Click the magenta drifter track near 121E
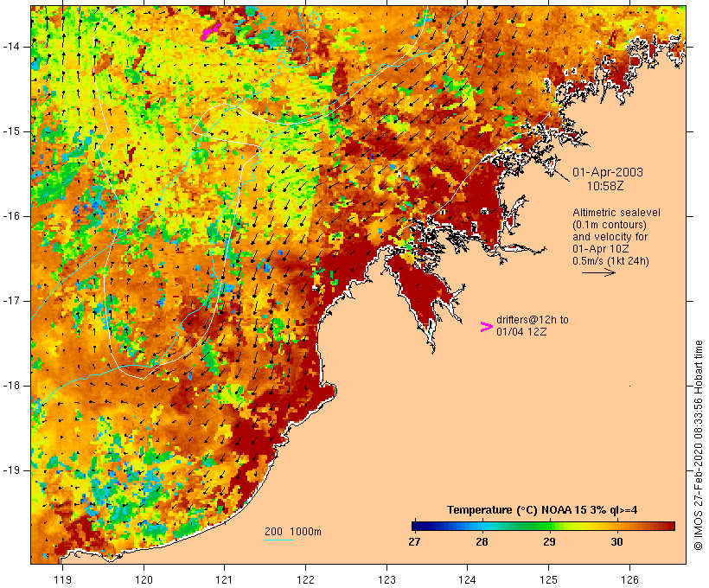Screen dimensions: 709x588 click(211, 31)
